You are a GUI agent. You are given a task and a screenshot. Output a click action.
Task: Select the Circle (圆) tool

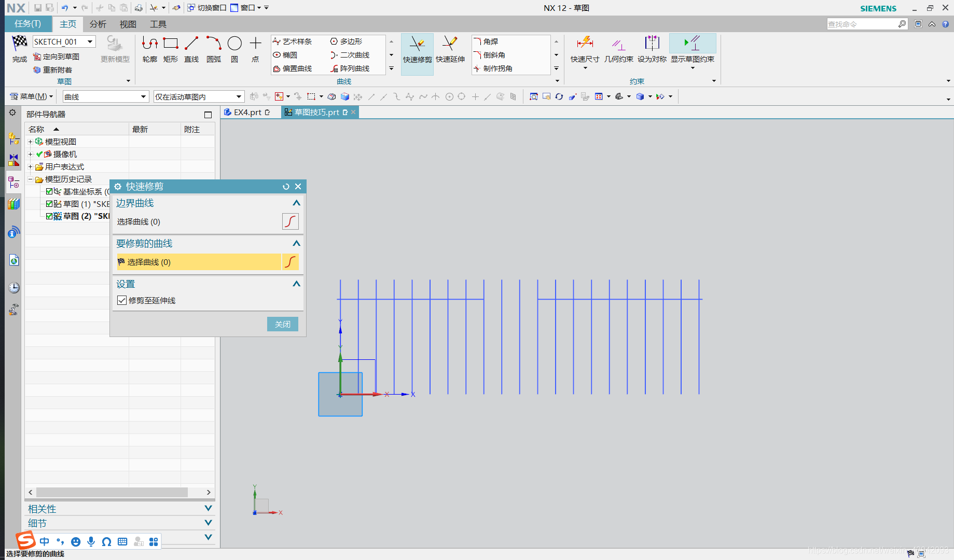tap(234, 49)
